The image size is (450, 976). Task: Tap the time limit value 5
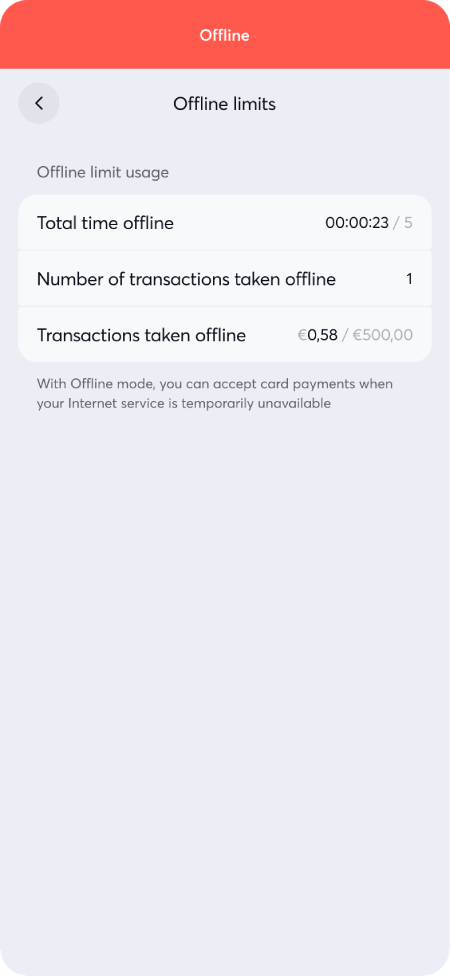coord(408,223)
